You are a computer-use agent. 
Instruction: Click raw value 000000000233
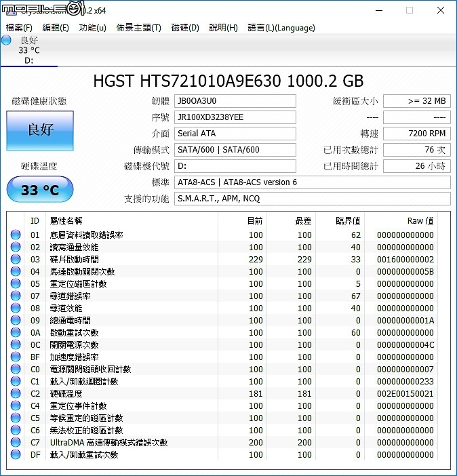point(405,381)
